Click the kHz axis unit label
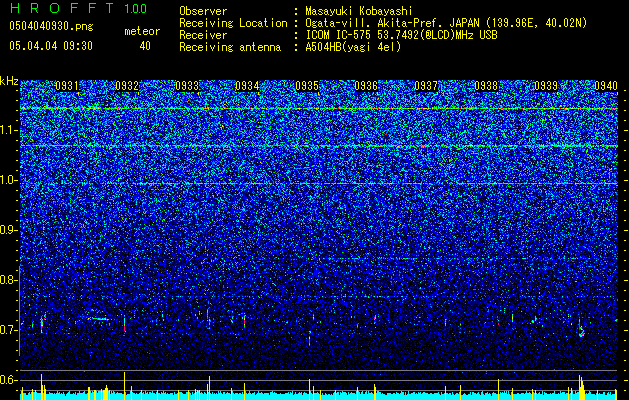 point(9,81)
